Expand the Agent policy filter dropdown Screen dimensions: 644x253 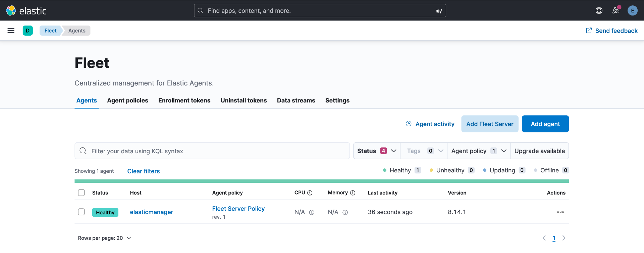[x=479, y=151]
